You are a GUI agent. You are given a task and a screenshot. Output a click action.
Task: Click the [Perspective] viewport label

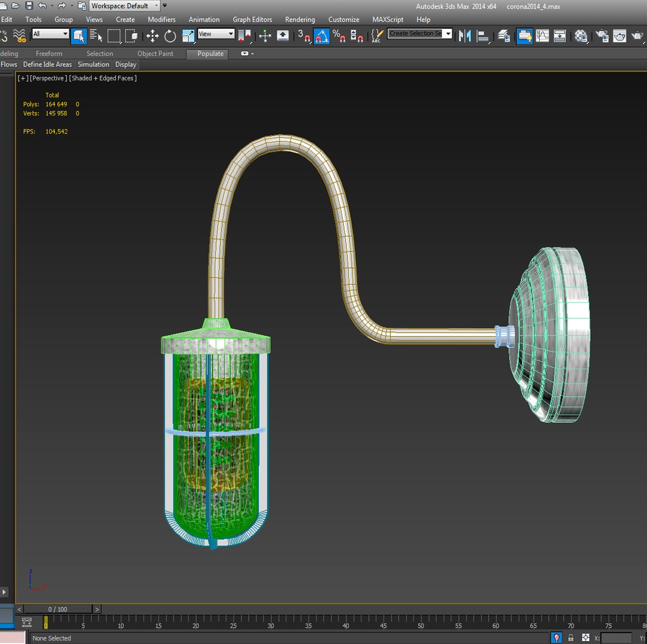click(48, 78)
